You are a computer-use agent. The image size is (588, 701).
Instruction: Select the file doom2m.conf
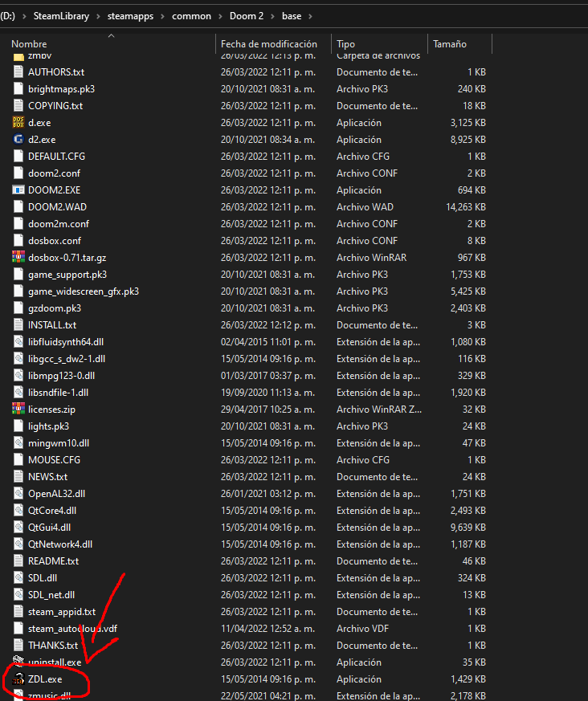tap(59, 224)
